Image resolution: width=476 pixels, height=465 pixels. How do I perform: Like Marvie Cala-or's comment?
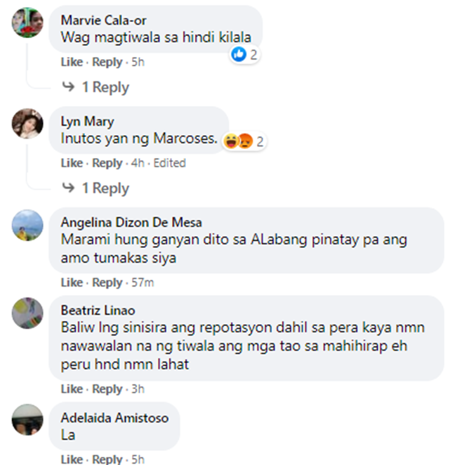point(72,62)
